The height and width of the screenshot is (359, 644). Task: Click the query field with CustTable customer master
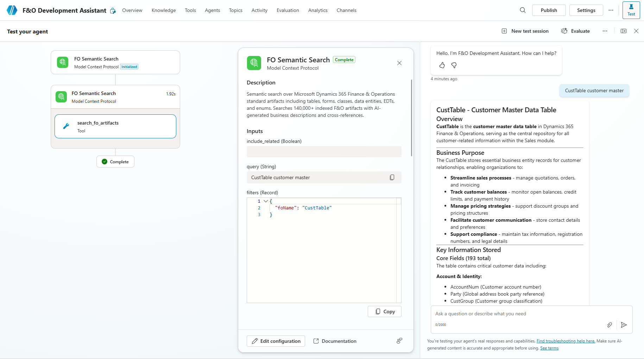tap(324, 177)
